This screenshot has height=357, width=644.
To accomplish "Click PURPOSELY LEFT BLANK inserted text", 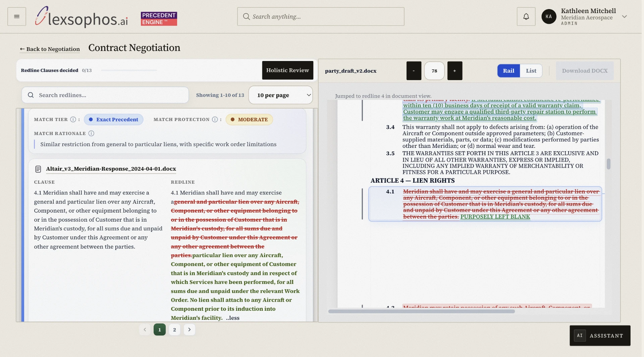I will pyautogui.click(x=495, y=217).
